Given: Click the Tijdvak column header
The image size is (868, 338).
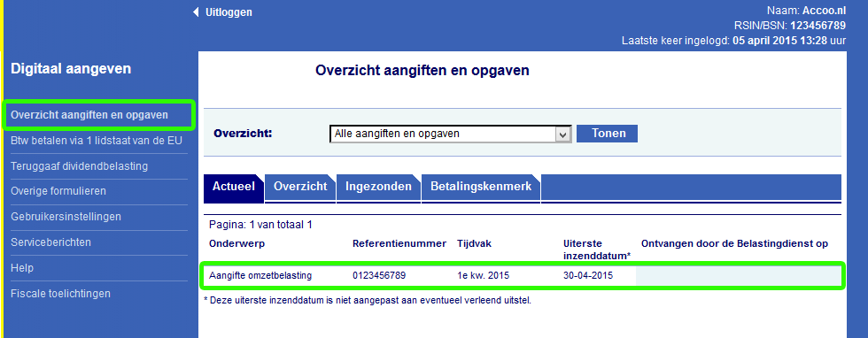Looking at the screenshot, I should click(474, 244).
